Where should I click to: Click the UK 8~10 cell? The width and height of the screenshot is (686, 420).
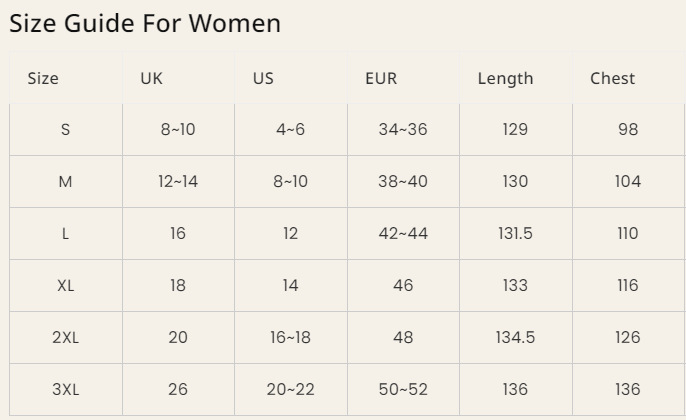point(178,130)
